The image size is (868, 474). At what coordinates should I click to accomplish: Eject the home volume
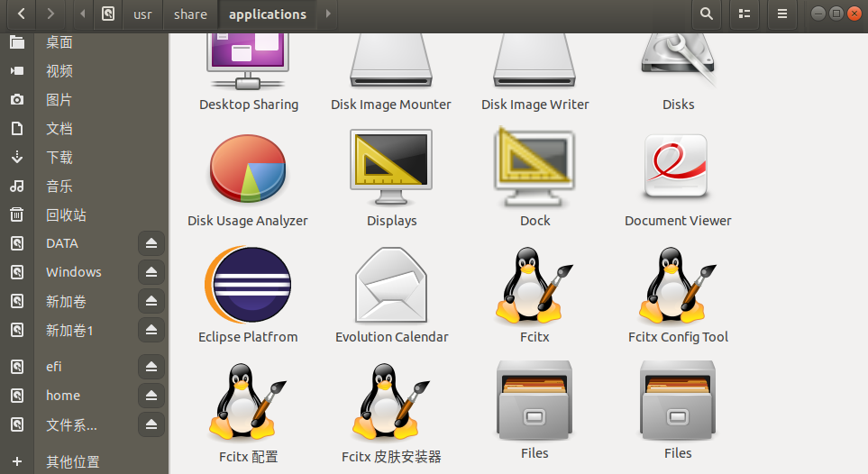click(x=151, y=396)
